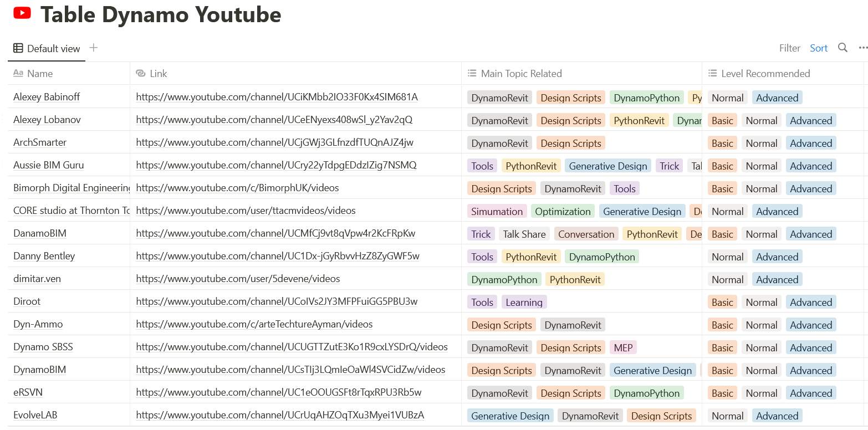Open the search magnifier icon
Screen dimensions: 868x430
coord(843,48)
